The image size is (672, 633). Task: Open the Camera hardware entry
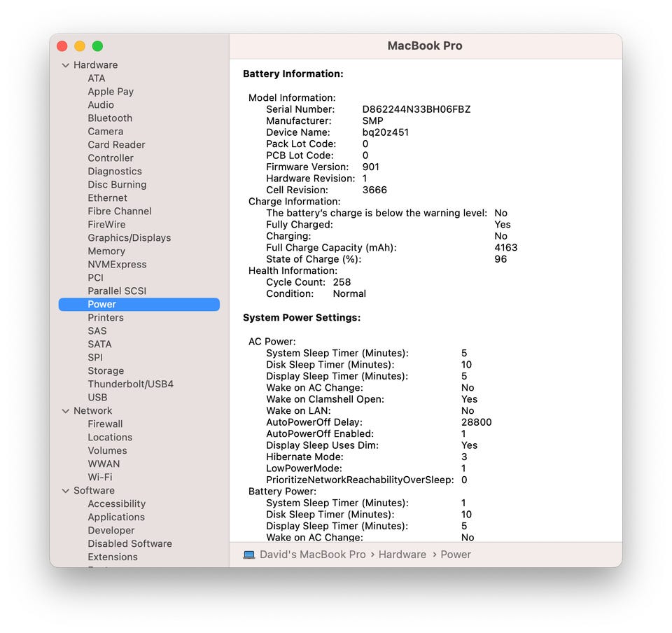click(x=106, y=132)
